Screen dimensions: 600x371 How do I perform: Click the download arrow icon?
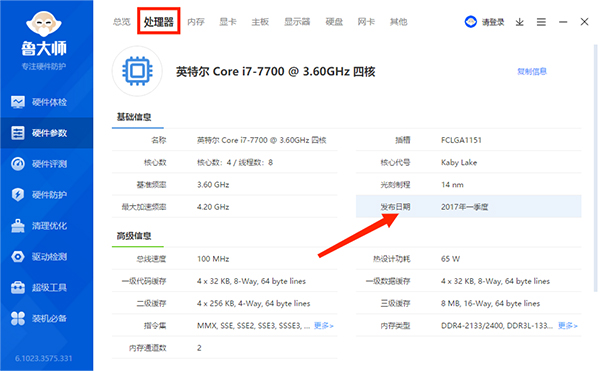(519, 22)
